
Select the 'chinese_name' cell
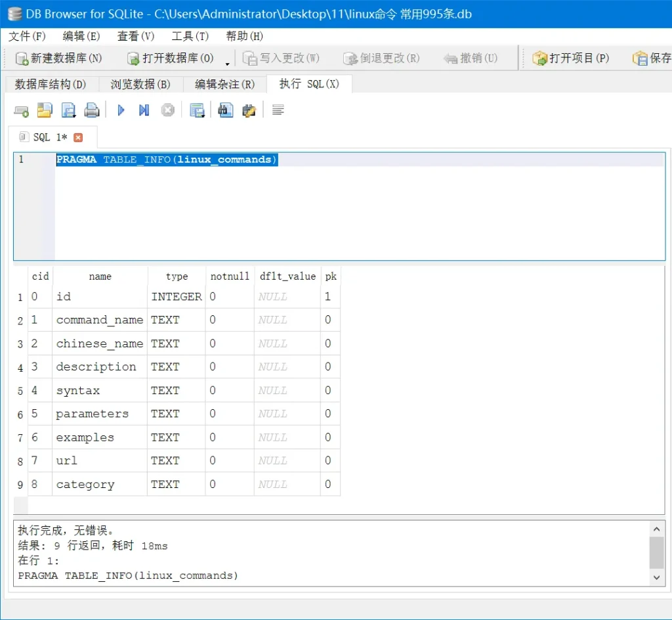(x=100, y=343)
